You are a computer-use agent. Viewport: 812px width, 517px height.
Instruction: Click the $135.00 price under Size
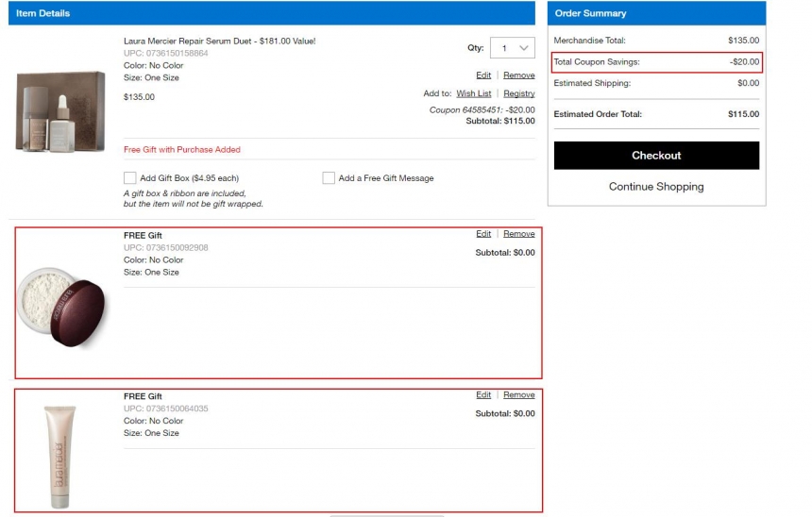[x=139, y=97]
